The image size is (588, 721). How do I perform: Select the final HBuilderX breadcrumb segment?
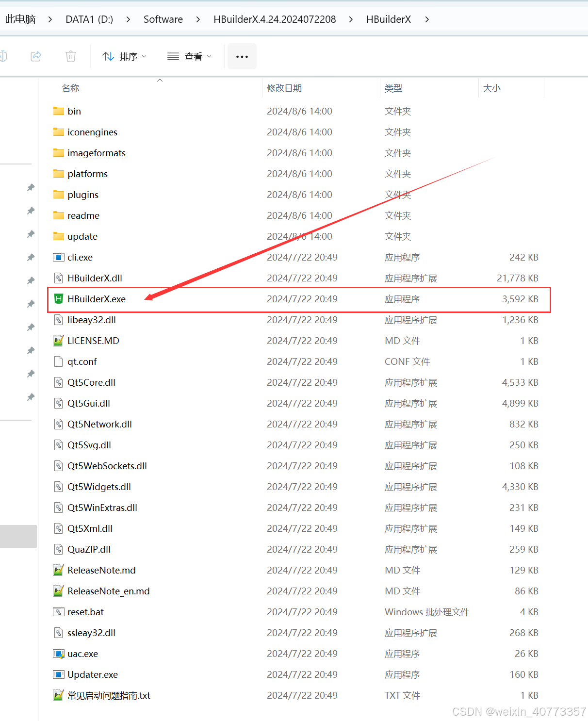click(x=389, y=19)
